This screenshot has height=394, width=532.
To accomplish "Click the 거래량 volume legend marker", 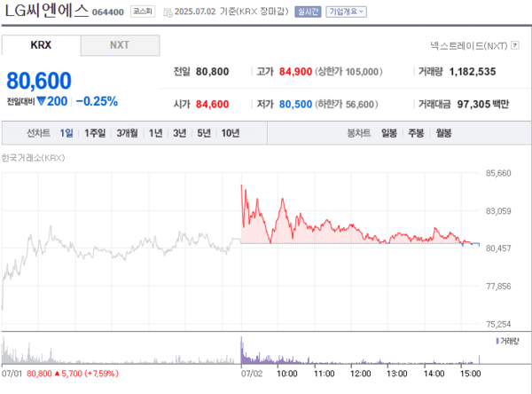I will 497,340.
